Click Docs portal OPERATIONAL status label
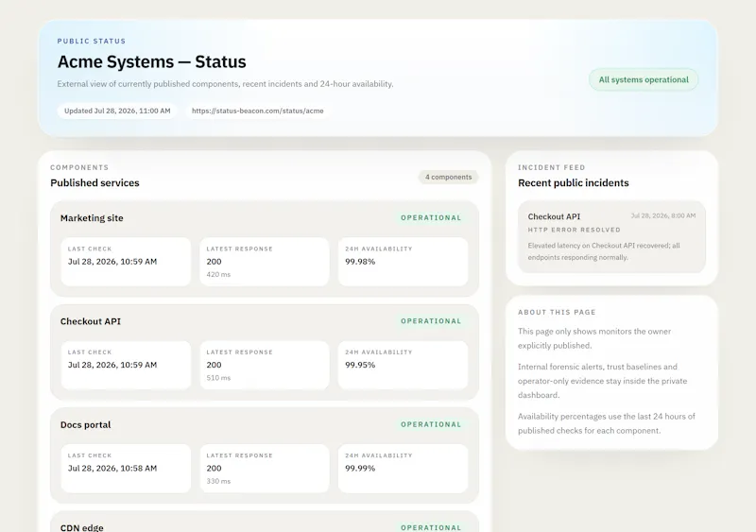 coord(431,424)
